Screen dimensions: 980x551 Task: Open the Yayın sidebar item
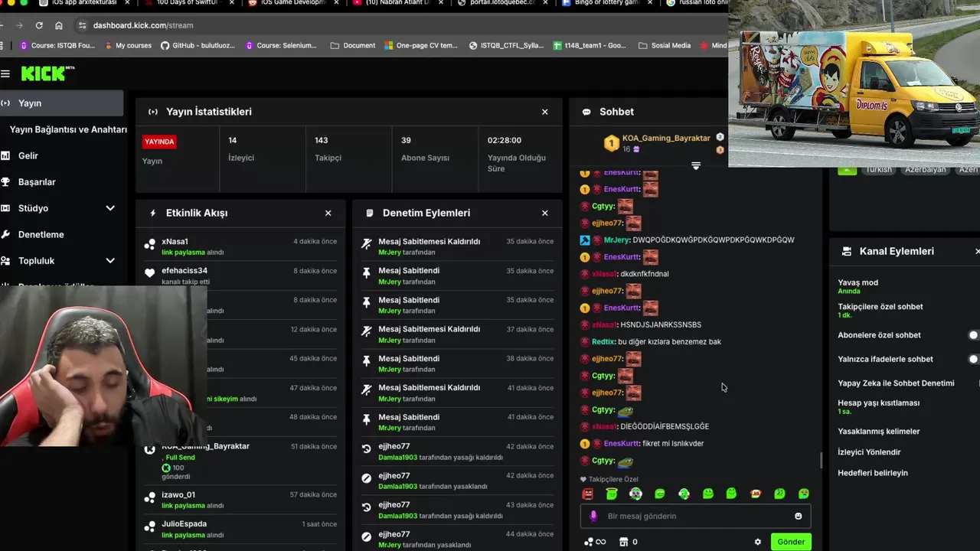(61, 103)
